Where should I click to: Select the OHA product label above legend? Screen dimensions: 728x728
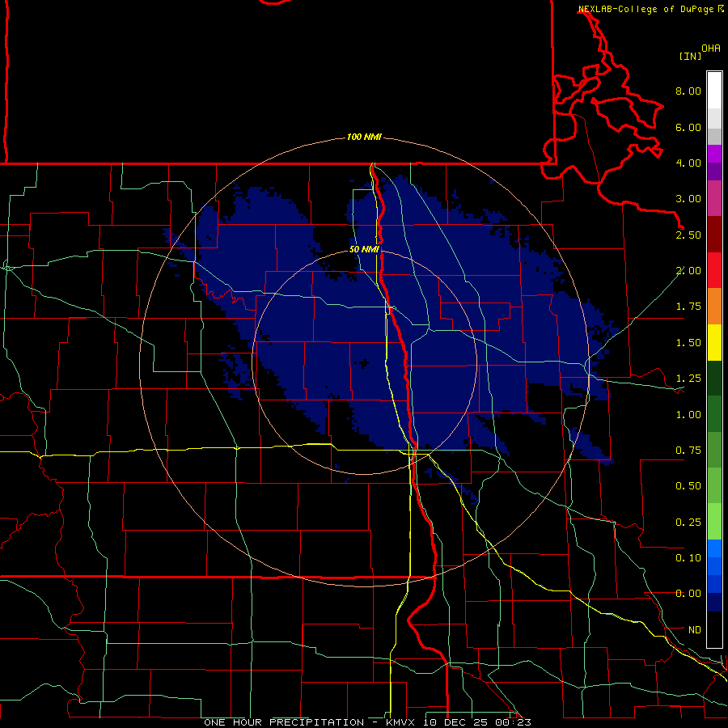pyautogui.click(x=711, y=49)
